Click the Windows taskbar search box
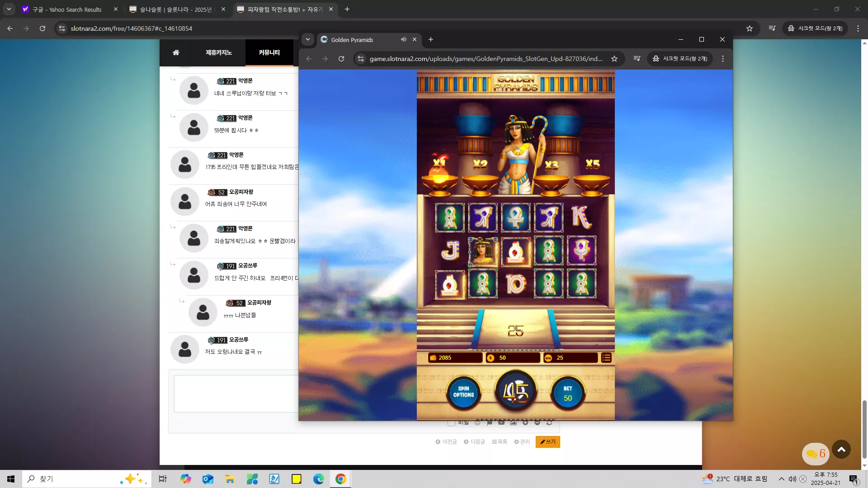This screenshot has width=868, height=488. 86,479
